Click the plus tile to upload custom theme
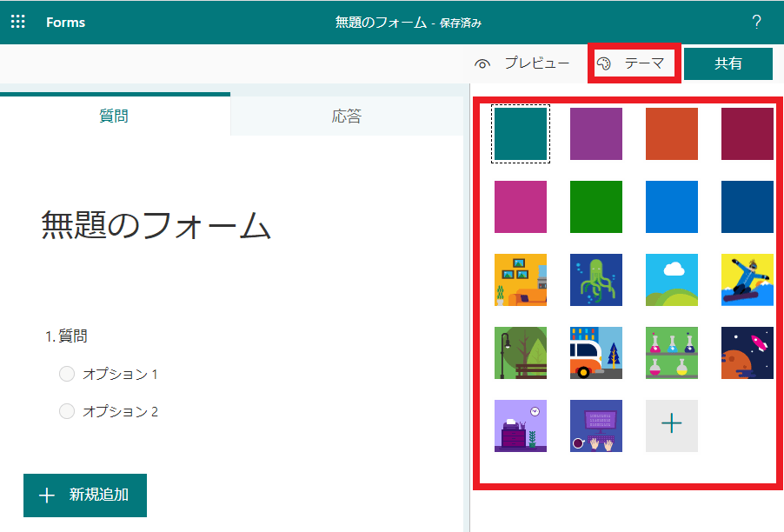This screenshot has height=532, width=784. [672, 425]
